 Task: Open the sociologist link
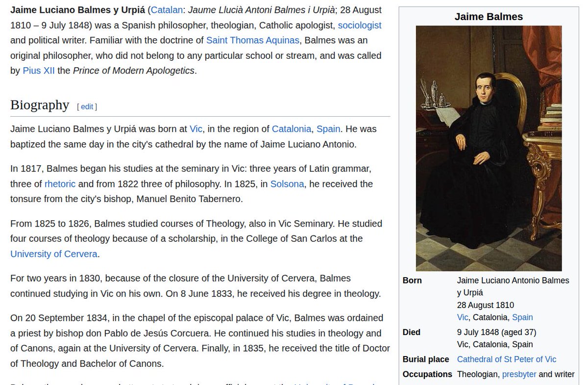point(360,25)
